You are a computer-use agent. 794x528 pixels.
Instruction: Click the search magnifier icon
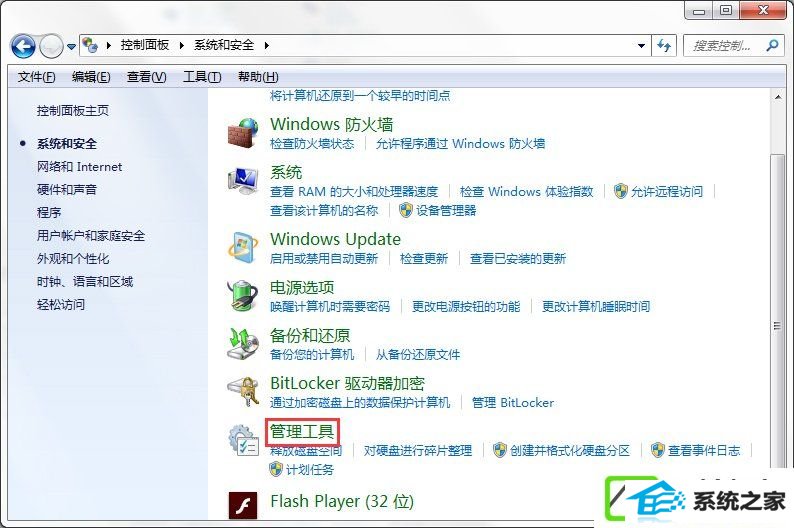[x=772, y=46]
